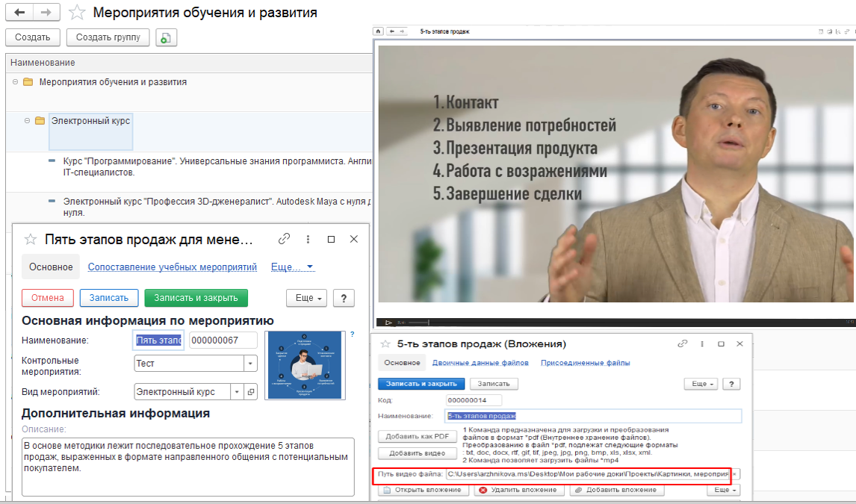Click the home icon in the video window toolbar
The width and height of the screenshot is (856, 504).
(379, 31)
